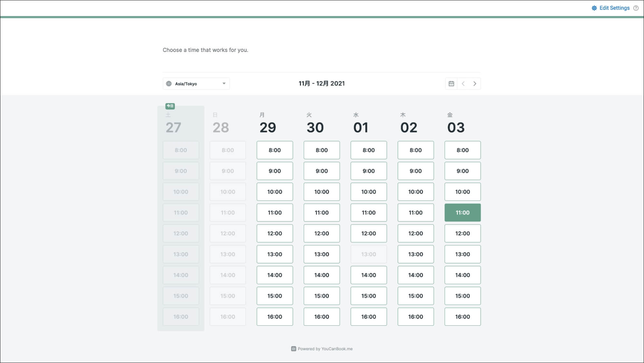Screen dimensions: 644x363
Task: Pick 12:00 on Wednesday 01
Action: [368, 233]
